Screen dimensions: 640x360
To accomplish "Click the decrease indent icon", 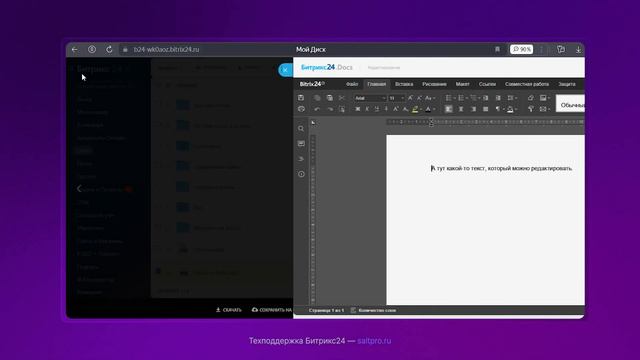I will point(486,98).
